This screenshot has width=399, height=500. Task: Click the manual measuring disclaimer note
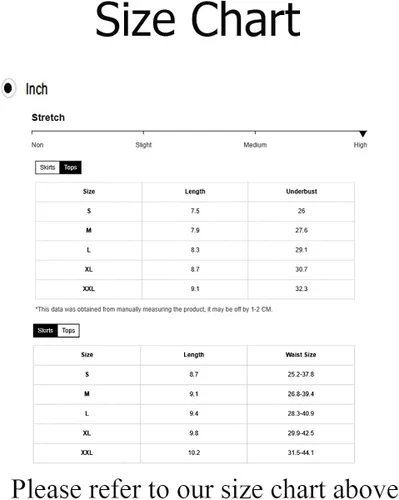pos(154,309)
